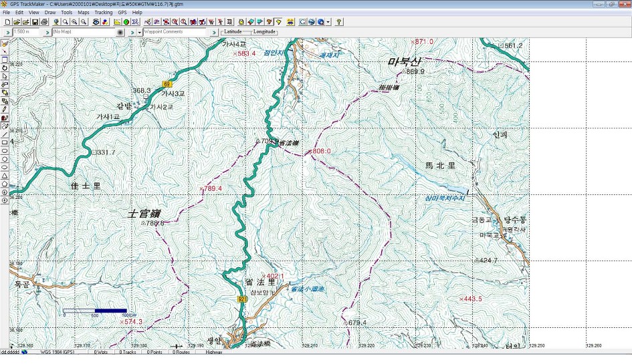The height and width of the screenshot is (364, 632).
Task: Click the 1:500 m scale input field
Action: point(26,32)
